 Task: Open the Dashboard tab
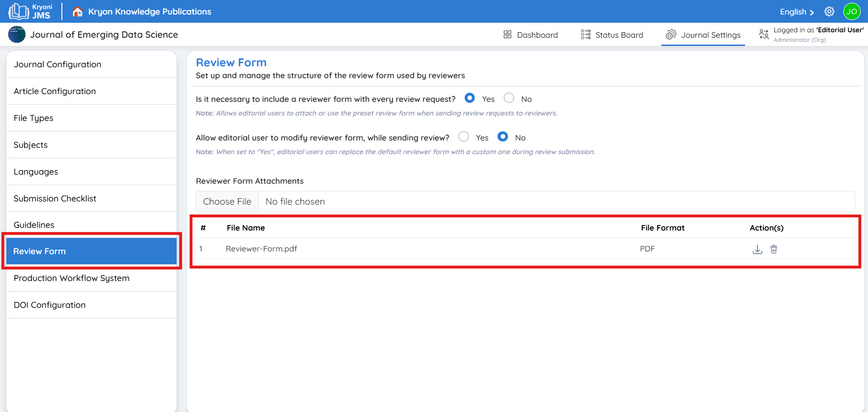click(531, 35)
